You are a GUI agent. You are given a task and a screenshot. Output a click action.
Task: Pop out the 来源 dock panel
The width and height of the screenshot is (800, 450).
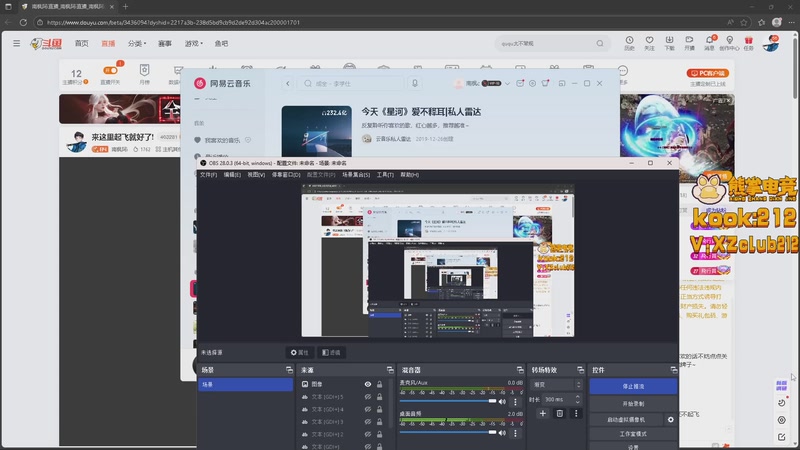(x=390, y=370)
